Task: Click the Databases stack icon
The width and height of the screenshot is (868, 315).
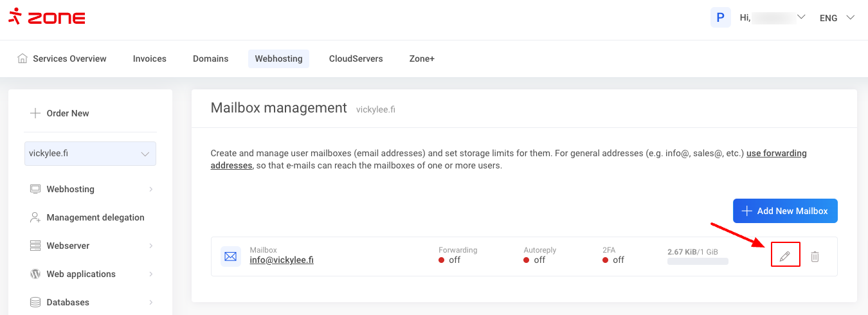Action: click(35, 302)
